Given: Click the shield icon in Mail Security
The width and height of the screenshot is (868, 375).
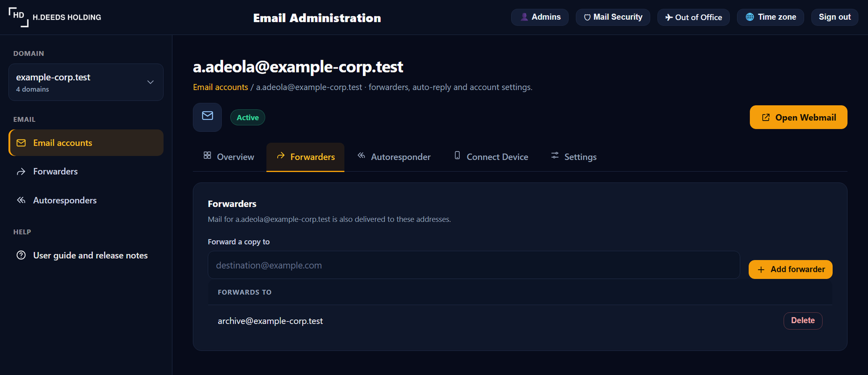Looking at the screenshot, I should pyautogui.click(x=587, y=17).
